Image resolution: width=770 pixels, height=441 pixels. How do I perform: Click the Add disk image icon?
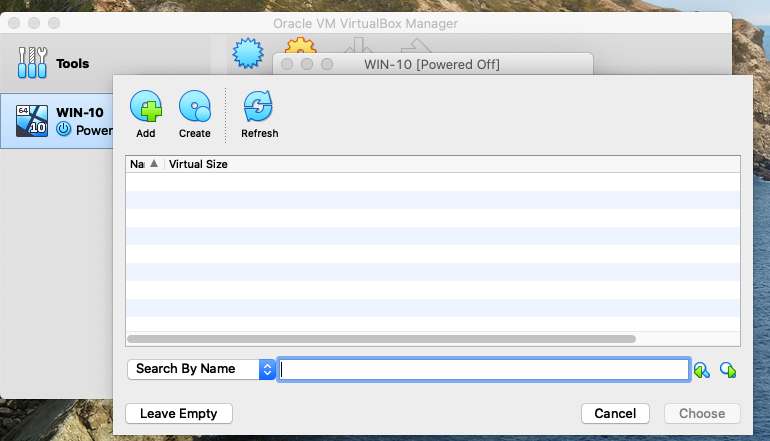(x=146, y=106)
